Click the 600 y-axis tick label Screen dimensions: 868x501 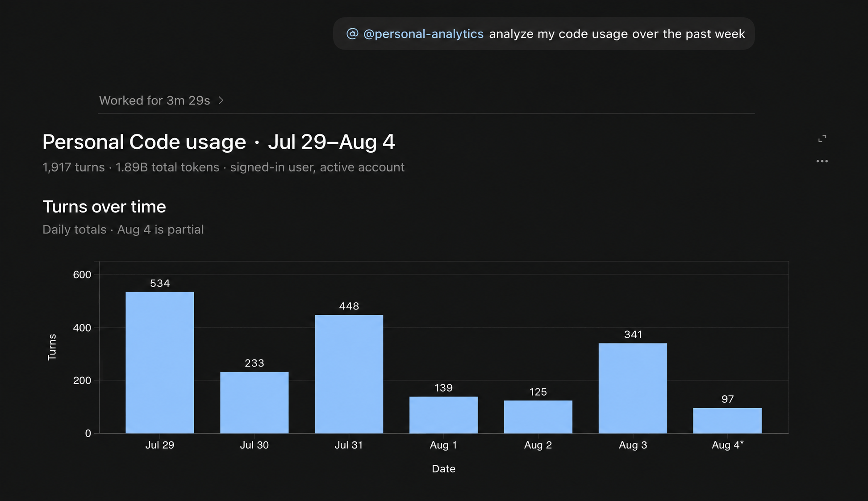click(x=82, y=275)
